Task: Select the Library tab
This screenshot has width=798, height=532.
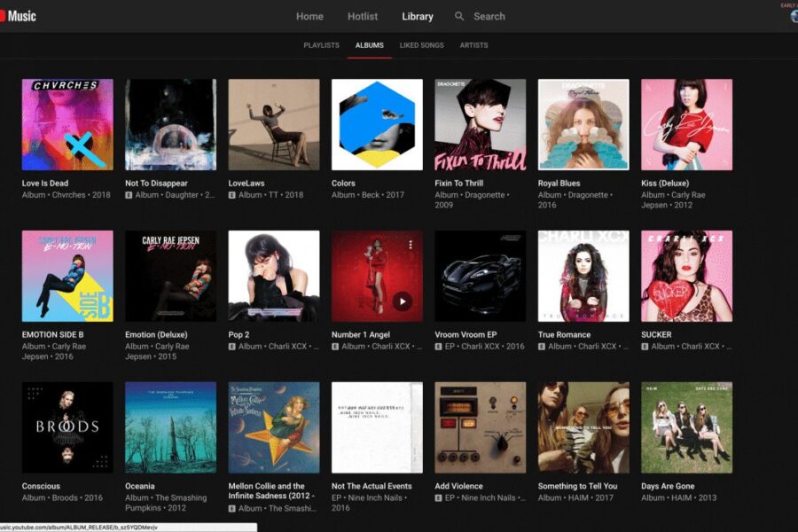Action: (418, 16)
